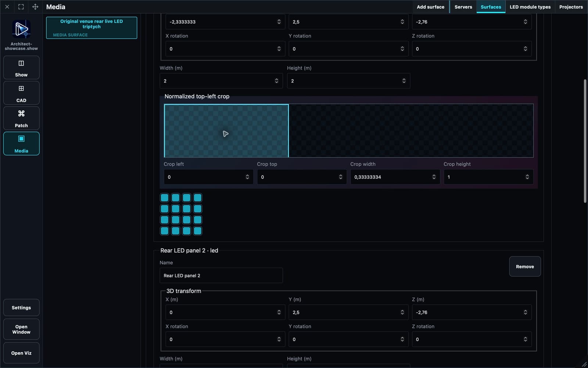Viewport: 588px width, 368px height.
Task: Open CAD section in sidebar
Action: point(21,93)
